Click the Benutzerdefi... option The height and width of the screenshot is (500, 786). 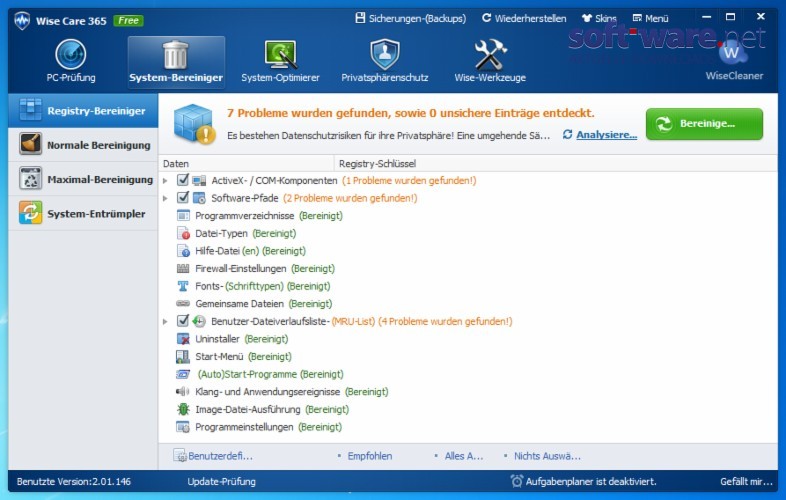[x=213, y=456]
